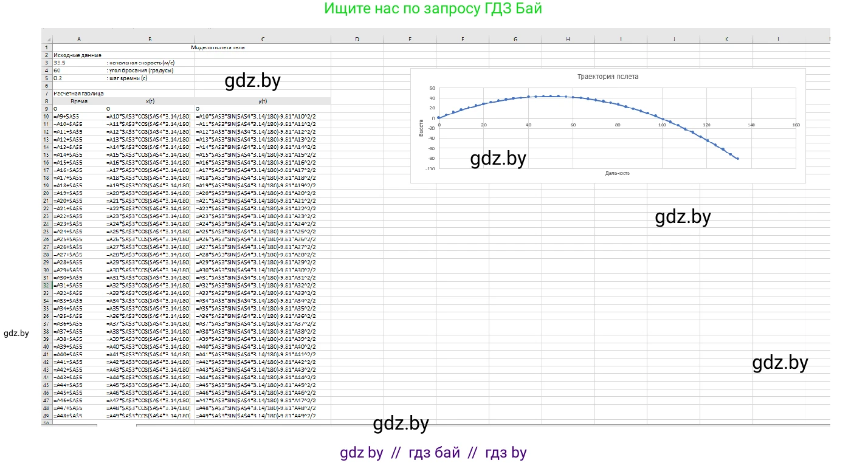The height and width of the screenshot is (463, 868).
Task: Click the 'Время' table header cell
Action: pos(79,101)
